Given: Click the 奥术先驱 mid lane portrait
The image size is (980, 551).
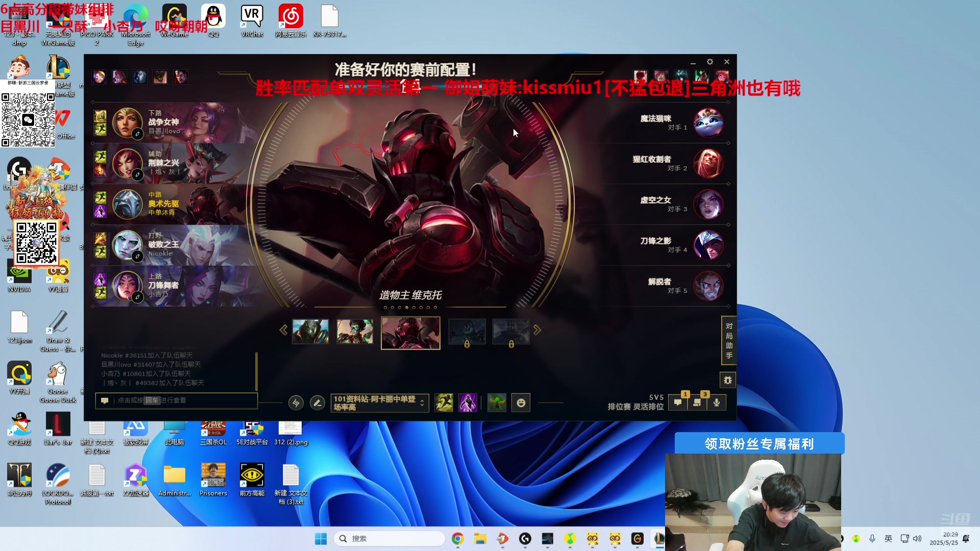Looking at the screenshot, I should 127,205.
